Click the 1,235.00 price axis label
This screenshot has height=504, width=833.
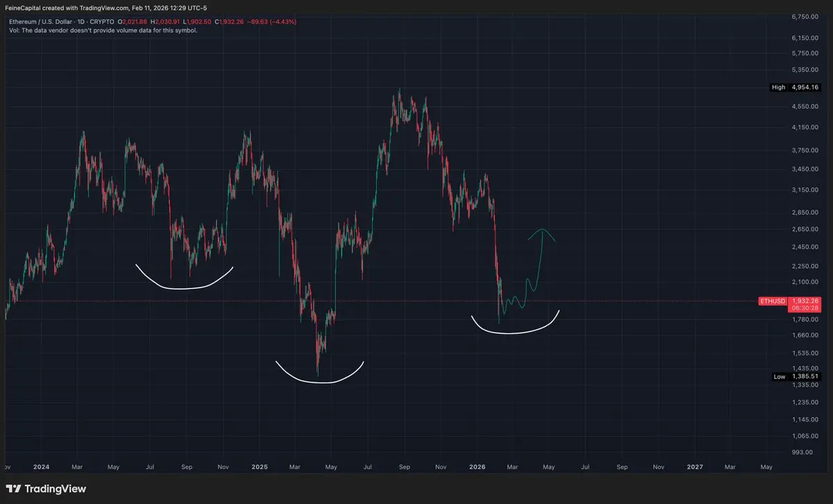[805, 402]
